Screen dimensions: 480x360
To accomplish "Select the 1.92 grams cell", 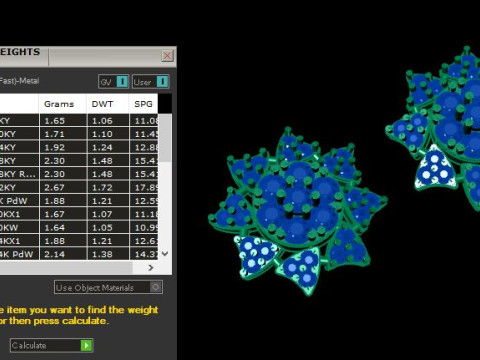I will point(63,147).
